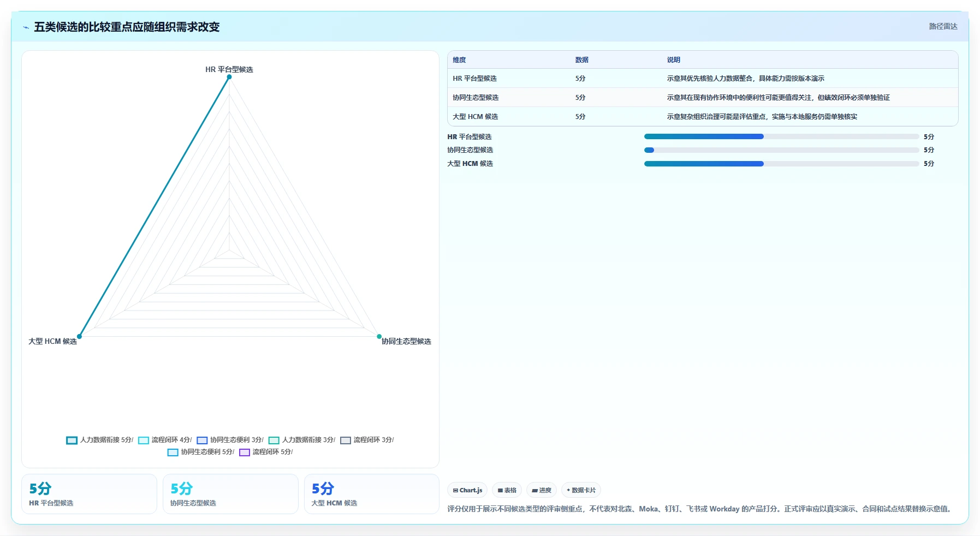Select table row cell HR 平台型候选
Viewport: 980px width, 536px height.
(474, 79)
